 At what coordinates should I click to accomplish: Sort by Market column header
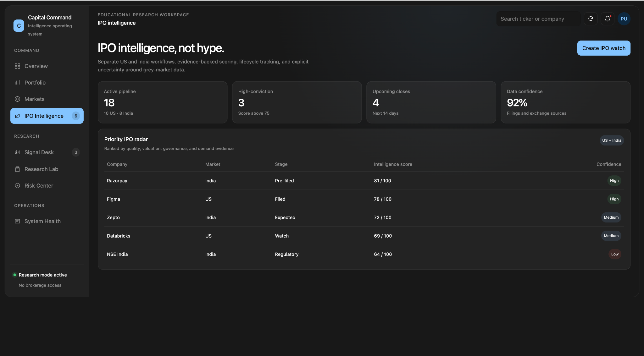point(213,164)
